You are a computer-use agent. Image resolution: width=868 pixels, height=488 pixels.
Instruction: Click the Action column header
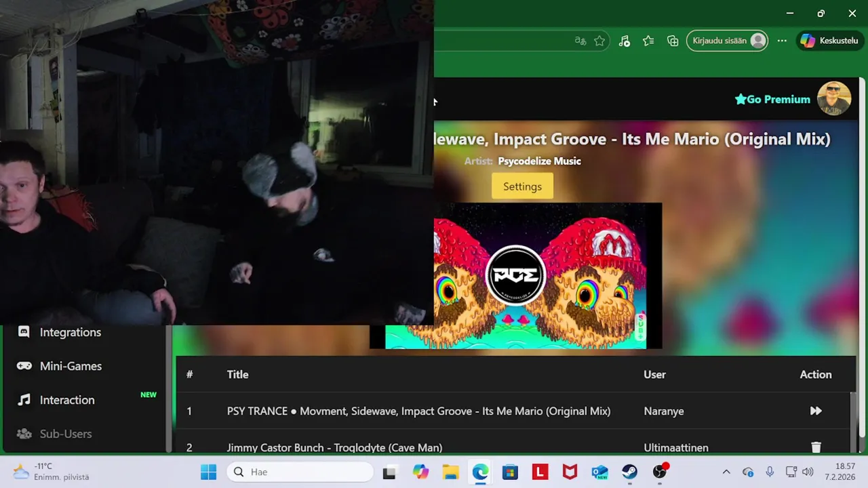[815, 374]
